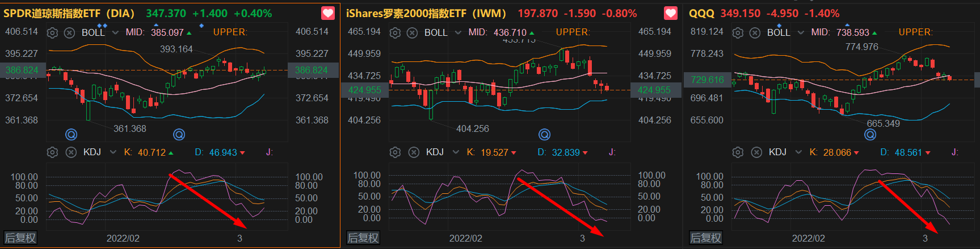Click IWM BOLL MID value 436.710
This screenshot has height=249, width=980.
[x=510, y=32]
